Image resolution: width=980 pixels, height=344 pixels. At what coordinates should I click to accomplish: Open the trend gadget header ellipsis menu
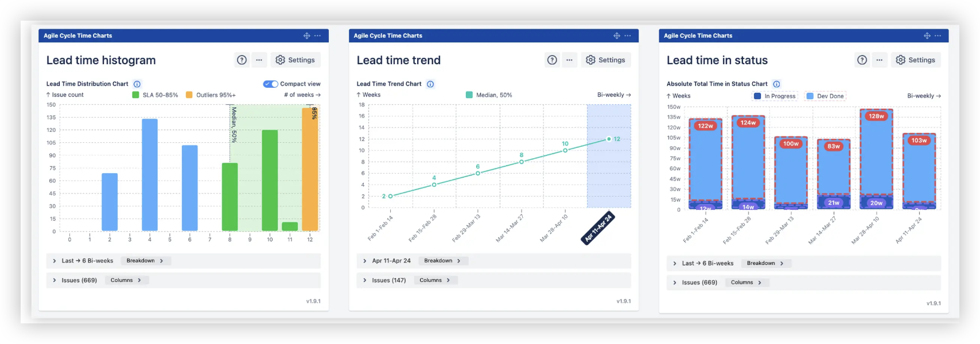click(x=628, y=36)
